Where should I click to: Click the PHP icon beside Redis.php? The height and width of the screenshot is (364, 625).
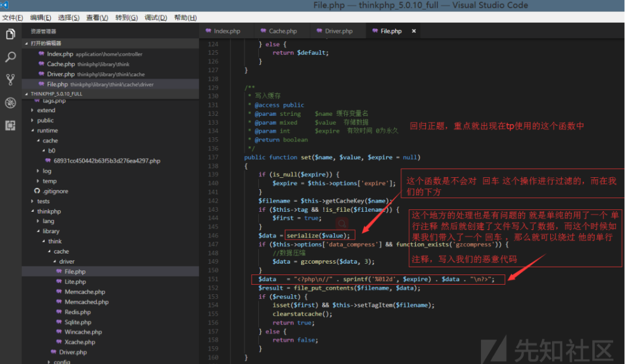tap(59, 312)
